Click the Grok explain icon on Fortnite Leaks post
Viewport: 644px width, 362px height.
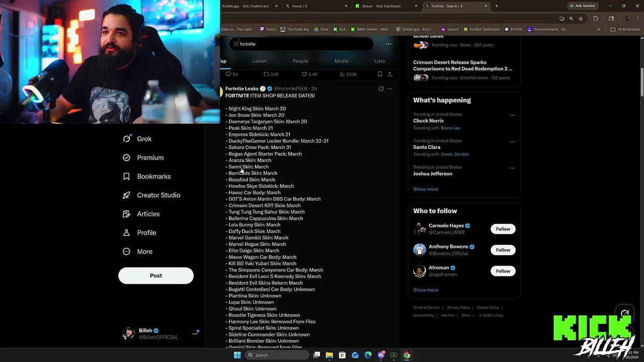[x=381, y=88]
